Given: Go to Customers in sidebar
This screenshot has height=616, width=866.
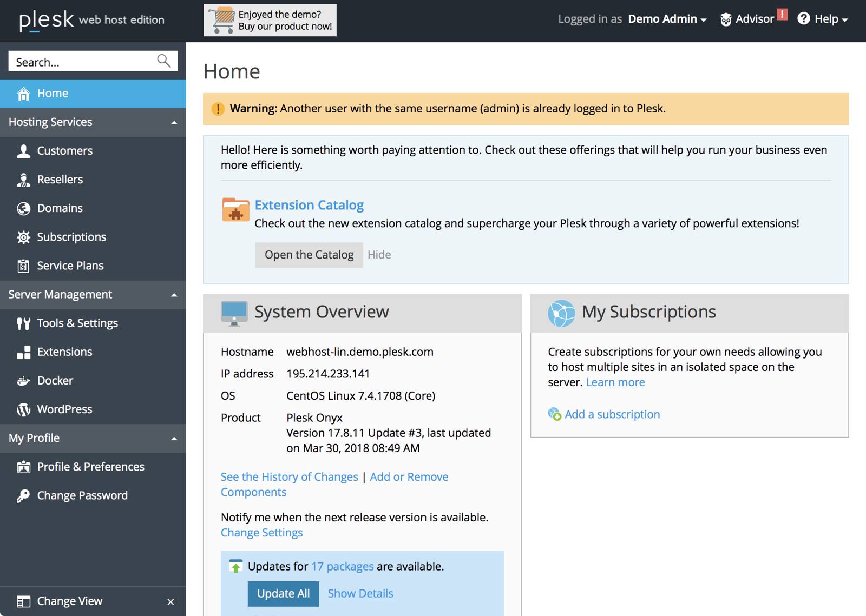Looking at the screenshot, I should pyautogui.click(x=64, y=151).
